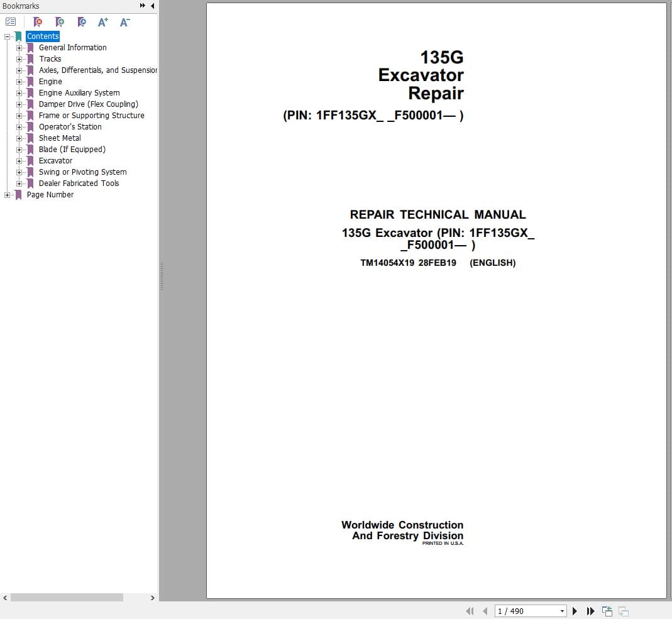Click the bookmark icon beside Page Number
Viewport: 672px width, 619px height.
point(18,195)
